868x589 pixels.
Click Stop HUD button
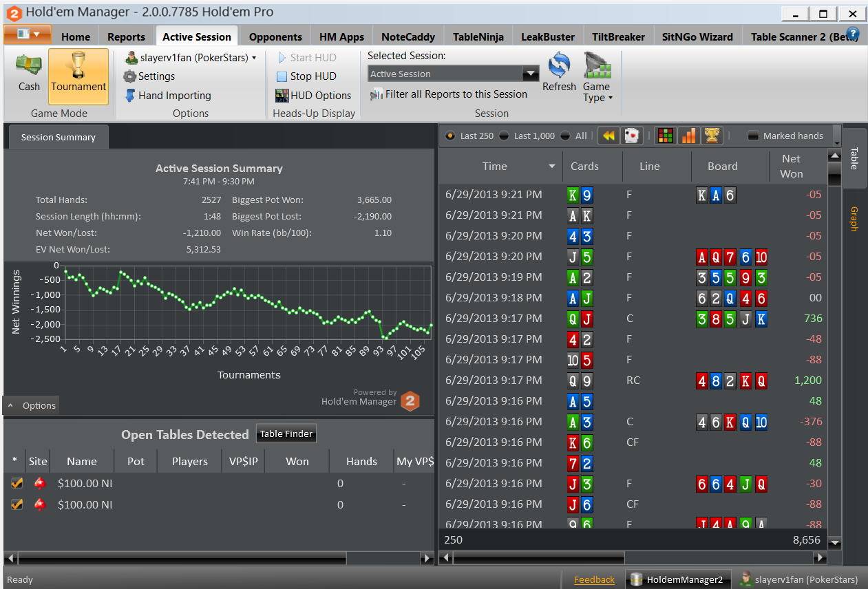(x=306, y=76)
